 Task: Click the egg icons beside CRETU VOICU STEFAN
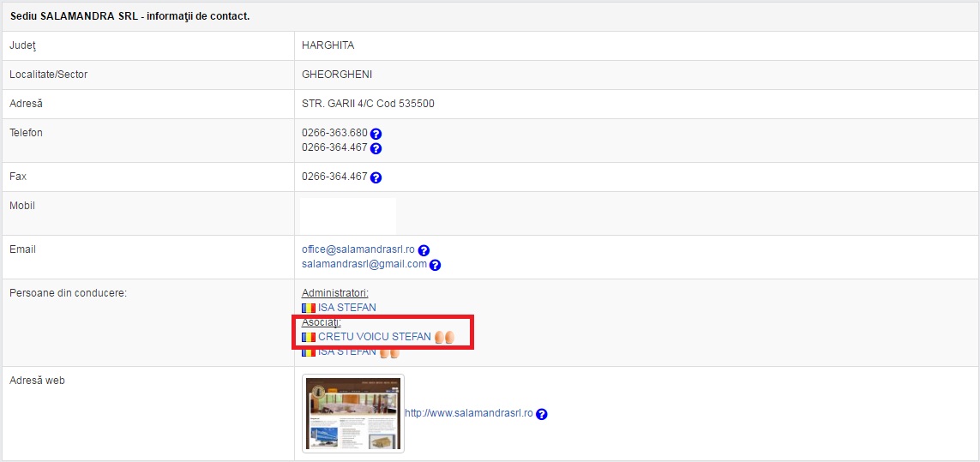point(444,337)
